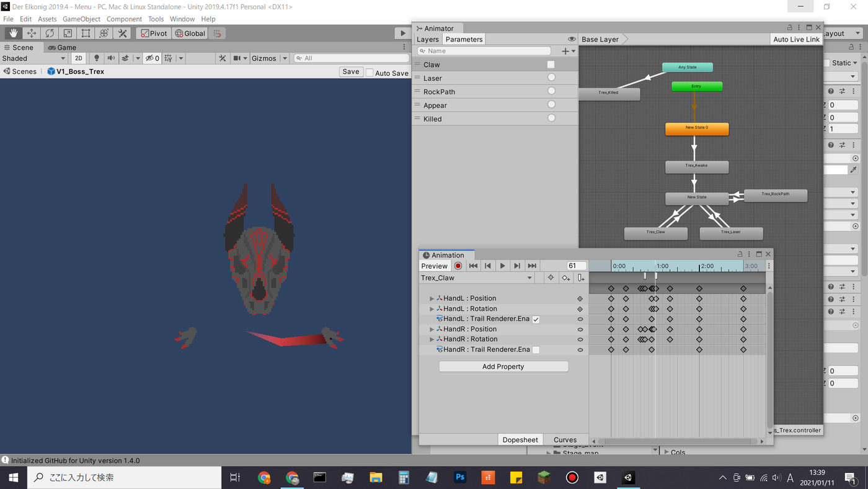The height and width of the screenshot is (489, 868).
Task: Toggle scene effects layers icon
Action: [x=125, y=58]
